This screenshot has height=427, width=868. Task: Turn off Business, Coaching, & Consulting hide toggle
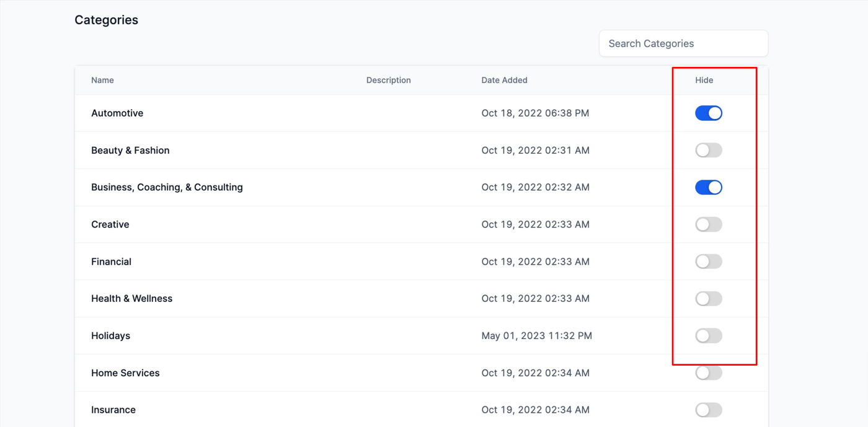708,187
